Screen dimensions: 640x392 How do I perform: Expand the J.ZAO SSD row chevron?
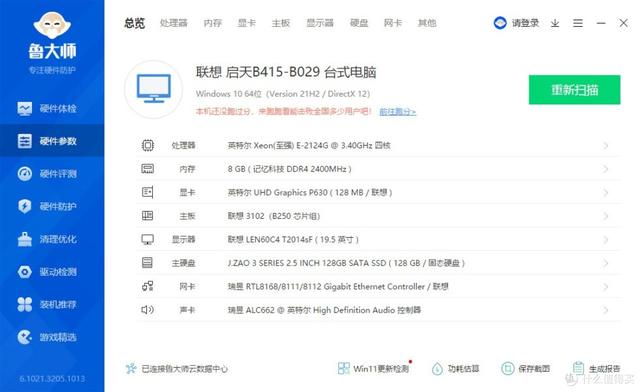coord(606,263)
